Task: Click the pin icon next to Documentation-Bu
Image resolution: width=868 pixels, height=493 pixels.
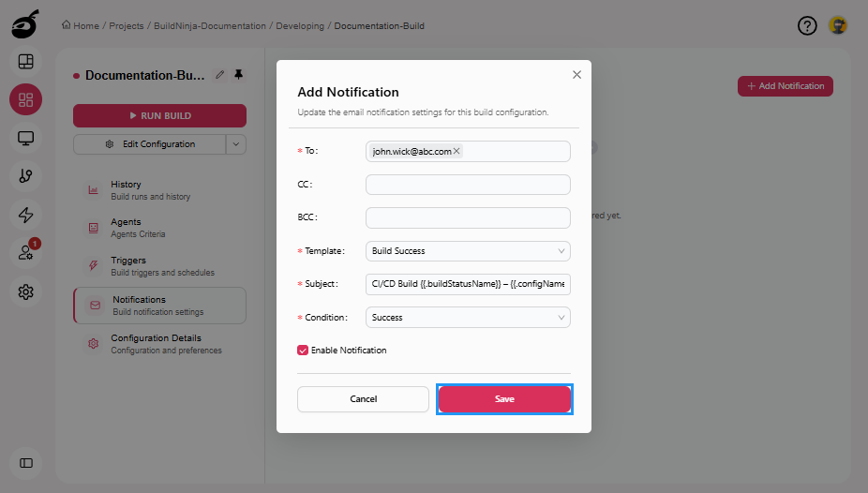Action: coord(239,74)
